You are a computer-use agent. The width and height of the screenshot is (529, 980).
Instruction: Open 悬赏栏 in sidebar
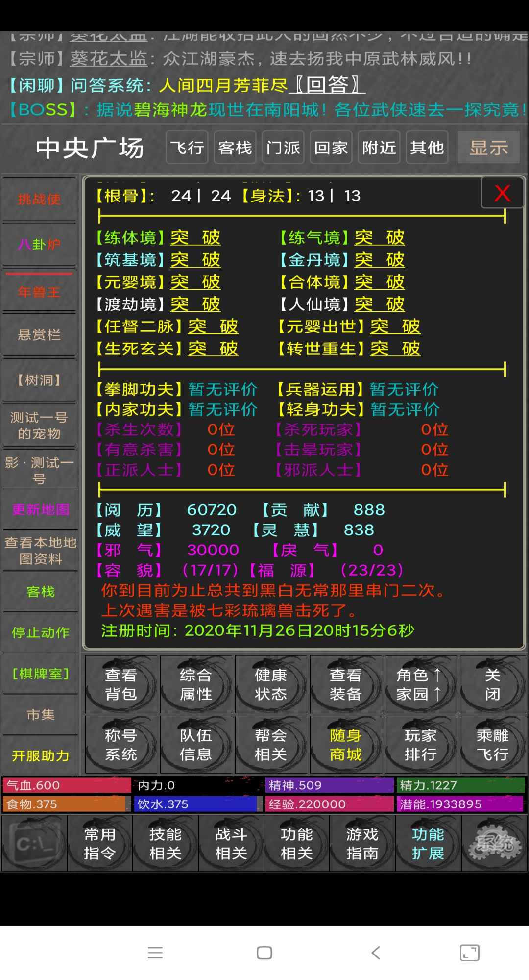[39, 335]
